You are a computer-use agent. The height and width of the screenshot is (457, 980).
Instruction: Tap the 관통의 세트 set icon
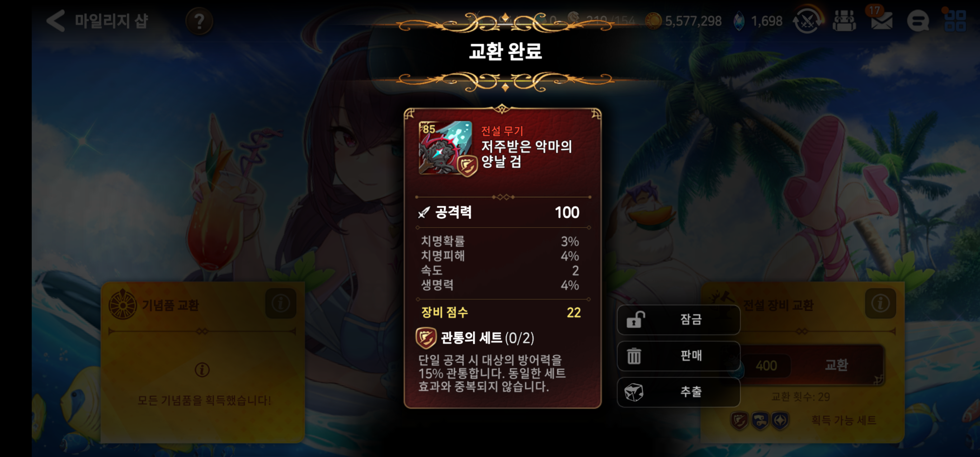click(426, 338)
